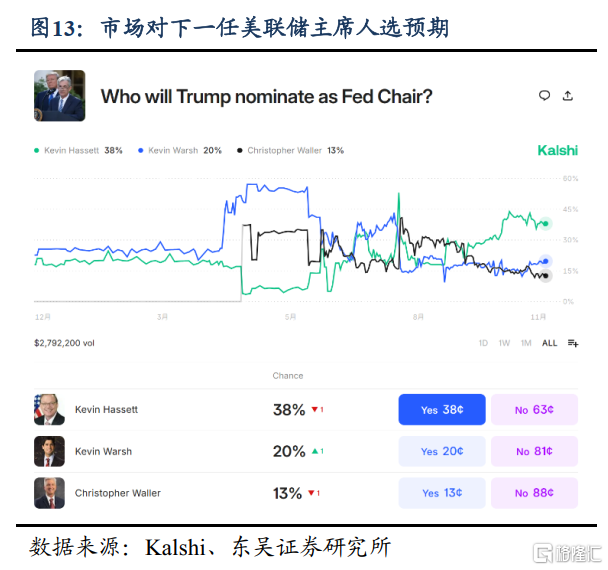Open the Kevin Warsh market row name
This screenshot has width=608, height=570.
[x=103, y=451]
